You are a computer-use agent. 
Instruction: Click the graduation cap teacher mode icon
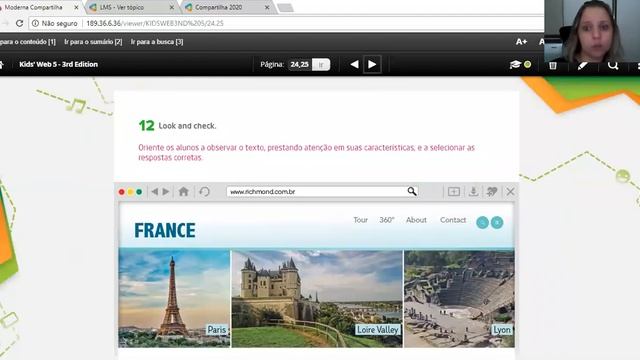pyautogui.click(x=515, y=64)
